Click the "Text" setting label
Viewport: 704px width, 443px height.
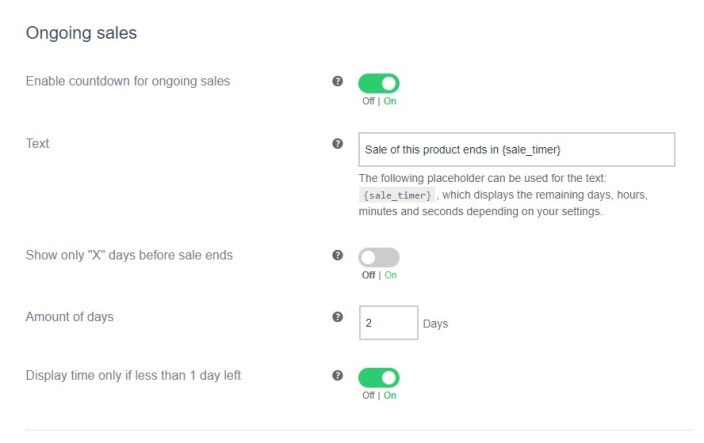[x=37, y=144]
